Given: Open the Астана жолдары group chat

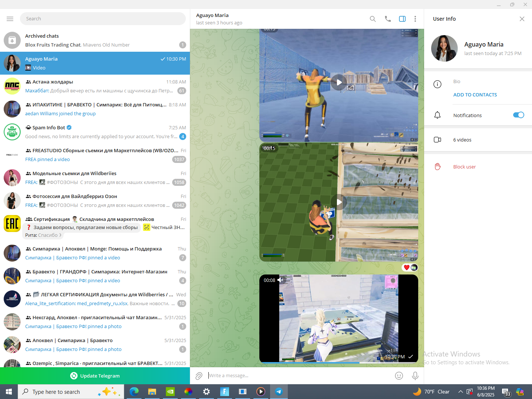Looking at the screenshot, I should click(x=95, y=86).
